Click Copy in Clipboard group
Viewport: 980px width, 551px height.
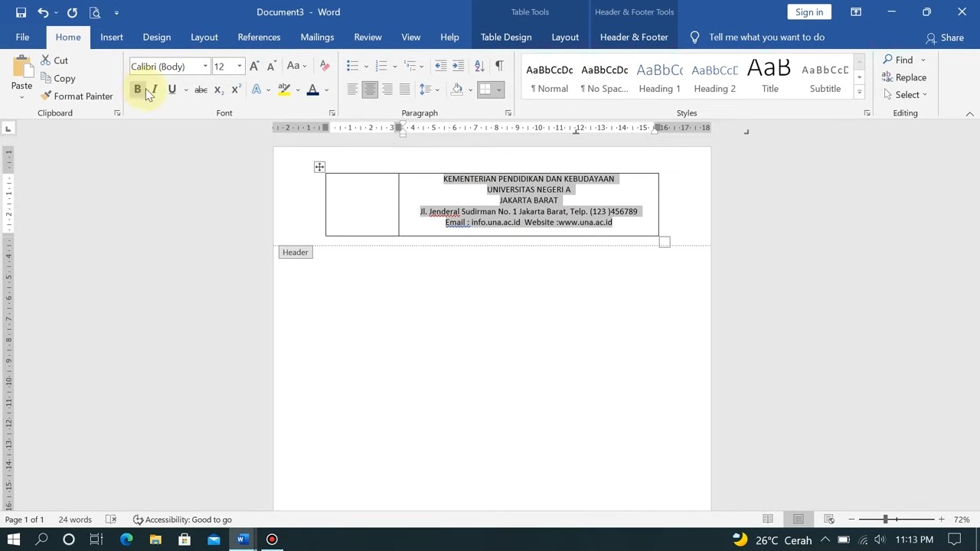[x=57, y=78]
